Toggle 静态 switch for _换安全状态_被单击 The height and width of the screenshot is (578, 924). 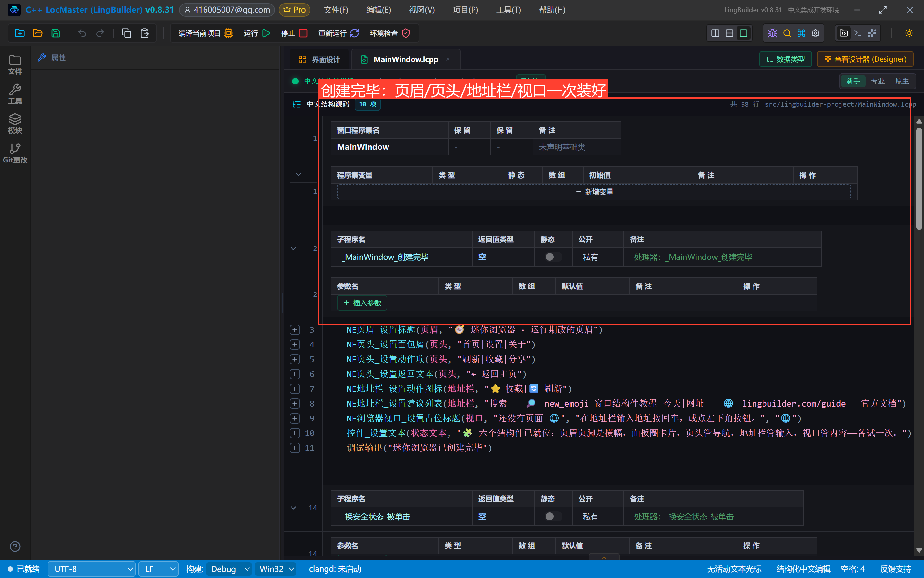[553, 516]
